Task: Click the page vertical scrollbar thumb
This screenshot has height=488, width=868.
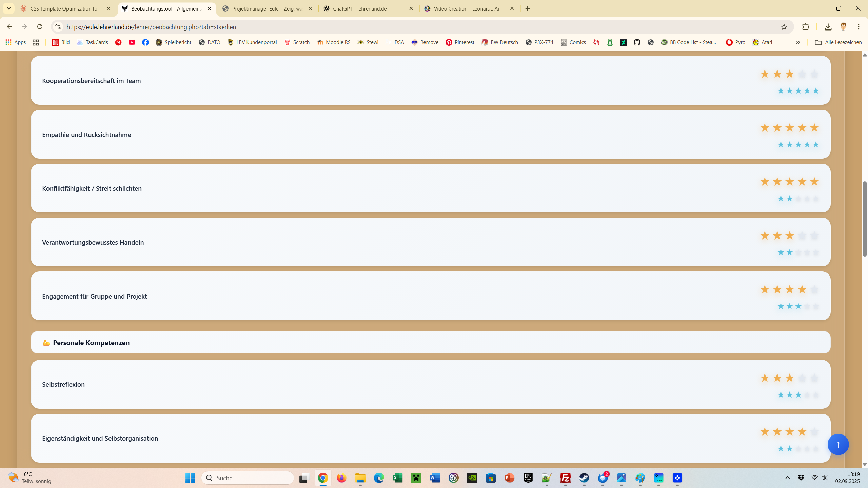Action: pos(864,219)
